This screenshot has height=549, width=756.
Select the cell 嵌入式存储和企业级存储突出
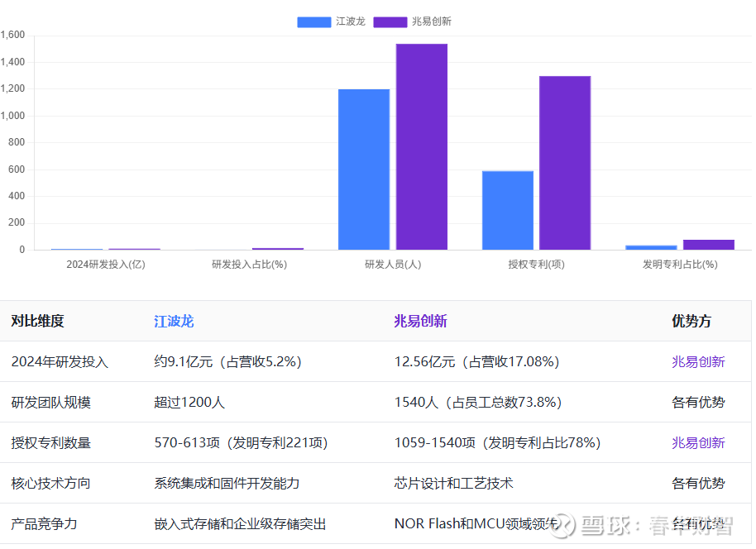tap(240, 523)
